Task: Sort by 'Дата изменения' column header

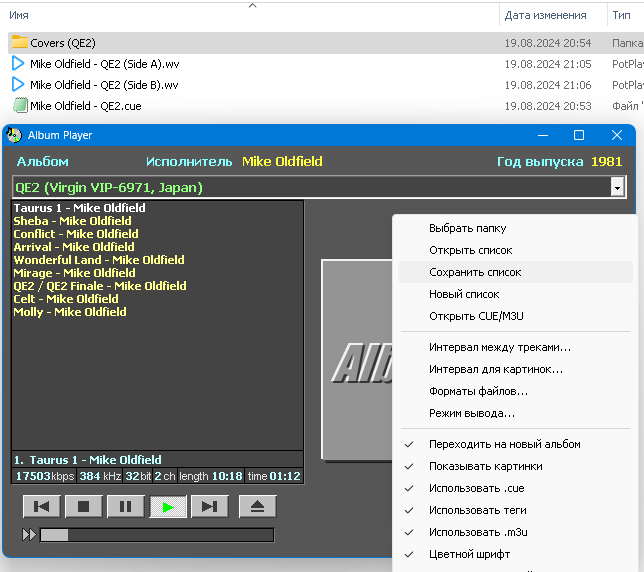Action: [545, 15]
